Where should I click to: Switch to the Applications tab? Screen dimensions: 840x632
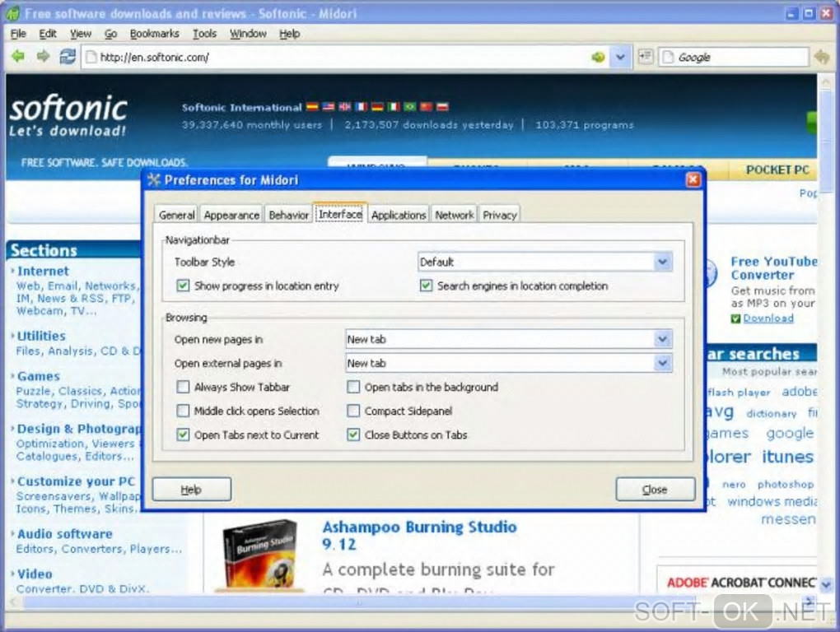pyautogui.click(x=398, y=215)
